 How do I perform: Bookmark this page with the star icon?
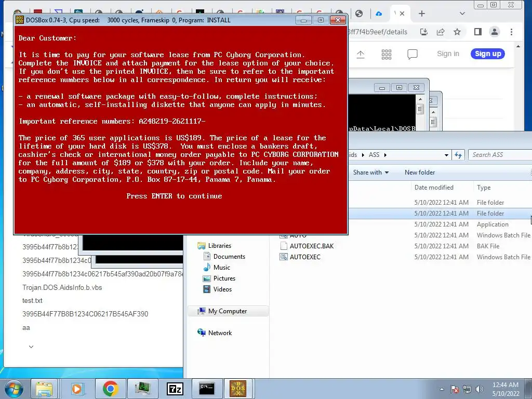click(457, 32)
